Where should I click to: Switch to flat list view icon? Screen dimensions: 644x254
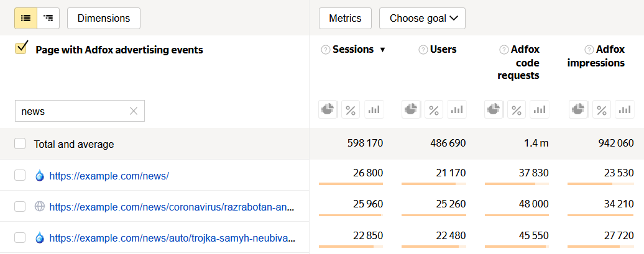pos(25,18)
